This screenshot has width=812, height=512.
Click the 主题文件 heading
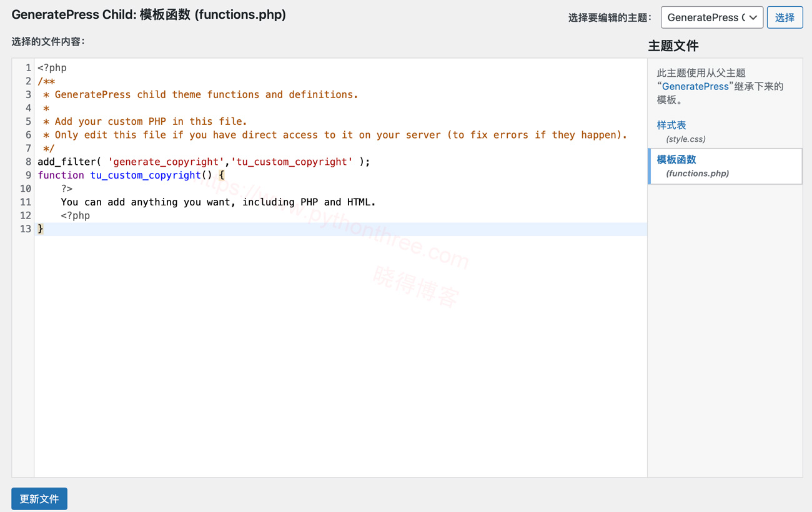tap(673, 46)
